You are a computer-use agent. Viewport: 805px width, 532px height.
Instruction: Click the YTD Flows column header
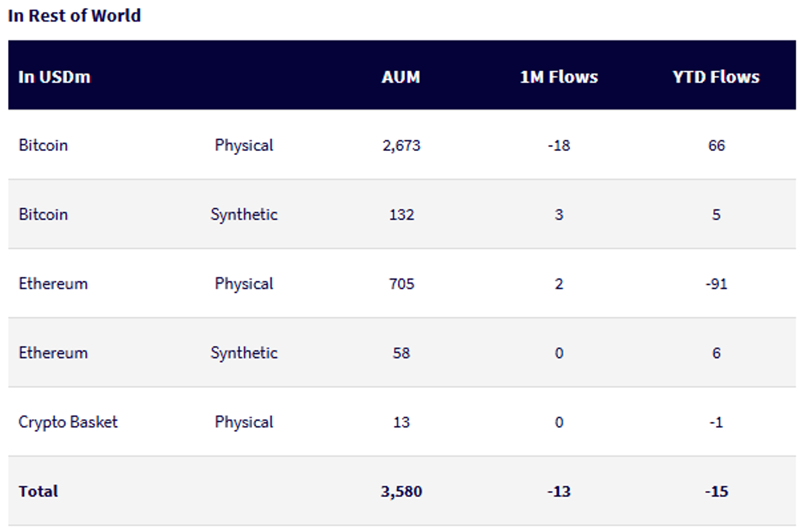tap(716, 77)
